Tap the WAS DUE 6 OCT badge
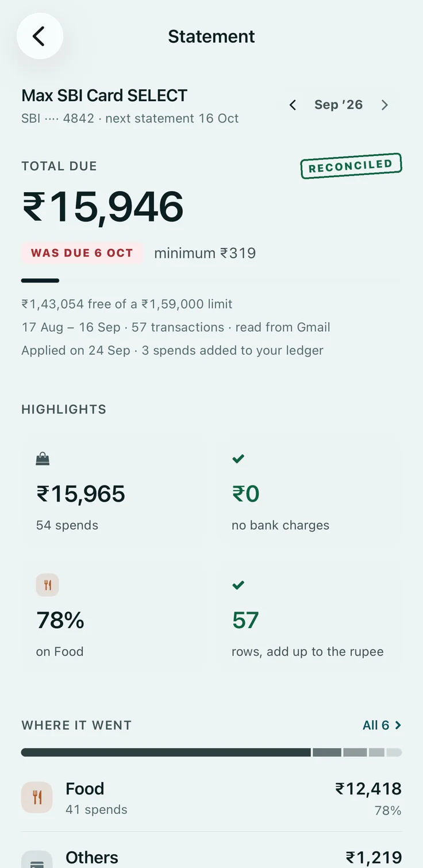Screen dimensions: 423x868 82,253
